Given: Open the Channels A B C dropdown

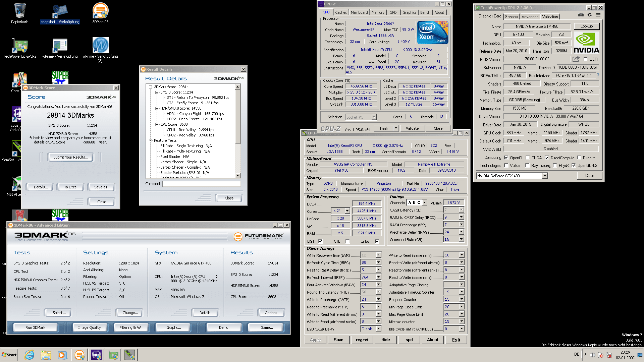Looking at the screenshot, I should pos(424,202).
